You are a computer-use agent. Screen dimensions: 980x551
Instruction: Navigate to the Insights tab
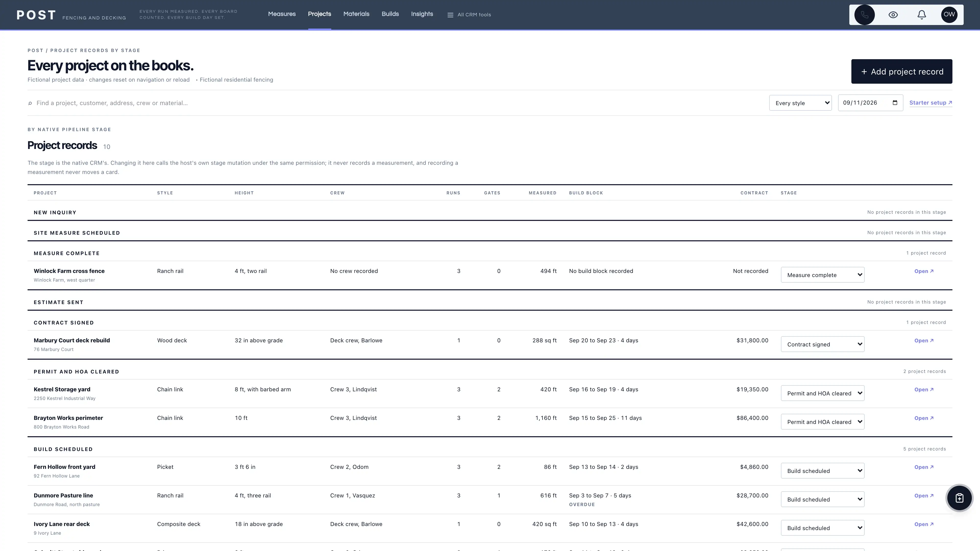coord(422,14)
